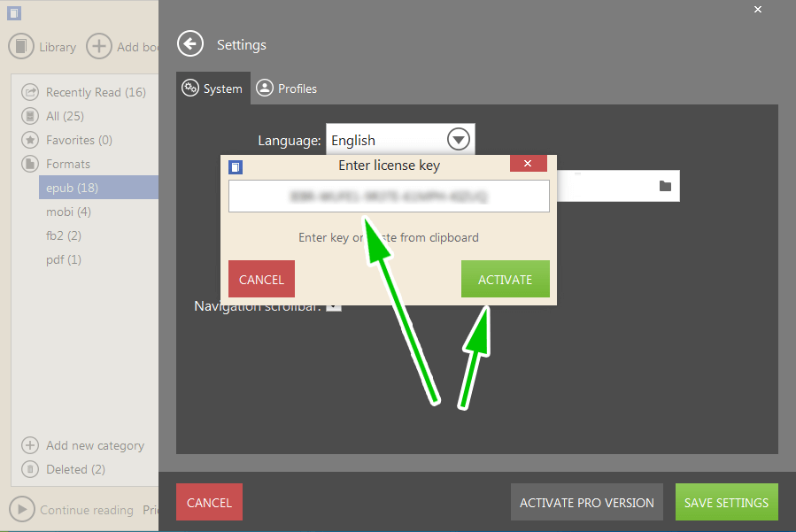Click the license key input field
796x532 pixels.
coord(388,196)
